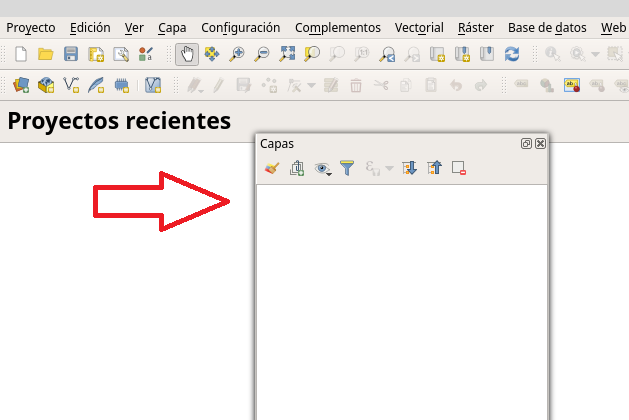629x420 pixels.
Task: Click the Zoom Out magnifier tool
Action: click(x=262, y=55)
